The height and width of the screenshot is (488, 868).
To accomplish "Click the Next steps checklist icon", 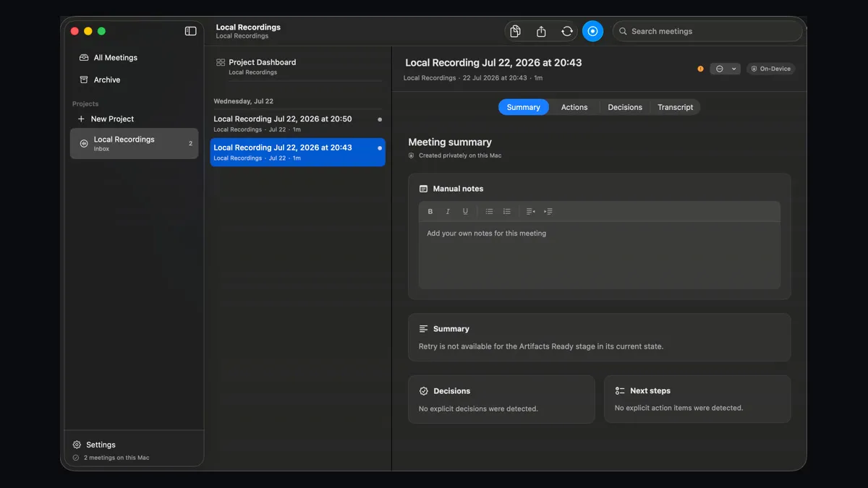I will tap(620, 390).
